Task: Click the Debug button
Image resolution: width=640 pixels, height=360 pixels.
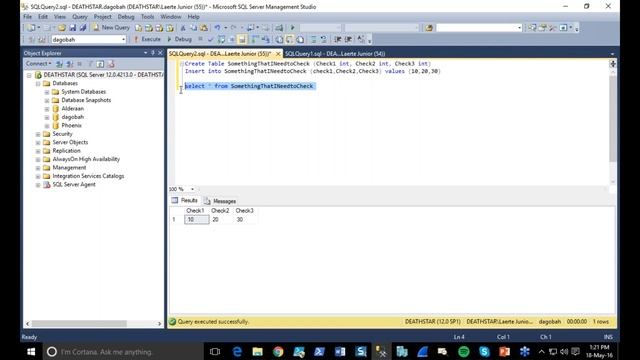Action: (x=180, y=40)
